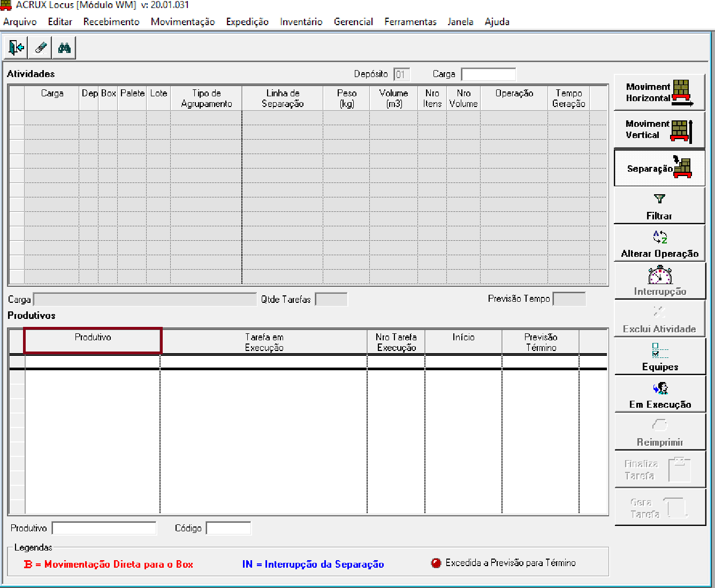Open the Editar menu
This screenshot has width=715, height=588.
click(60, 22)
